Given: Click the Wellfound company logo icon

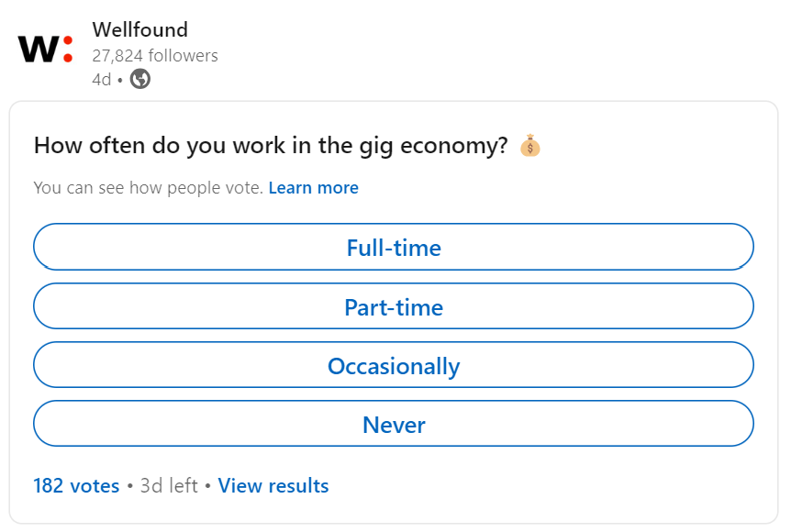Looking at the screenshot, I should [x=41, y=49].
